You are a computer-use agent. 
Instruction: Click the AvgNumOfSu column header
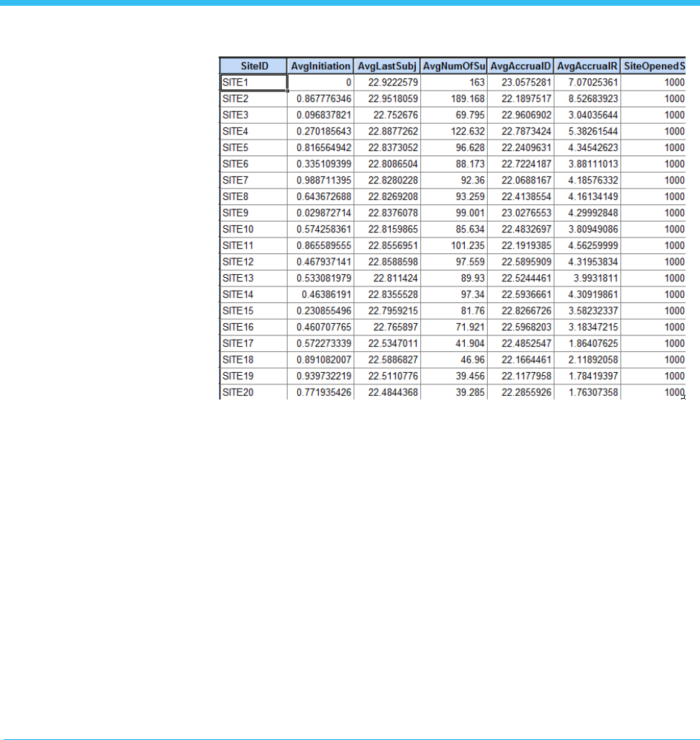tap(454, 66)
